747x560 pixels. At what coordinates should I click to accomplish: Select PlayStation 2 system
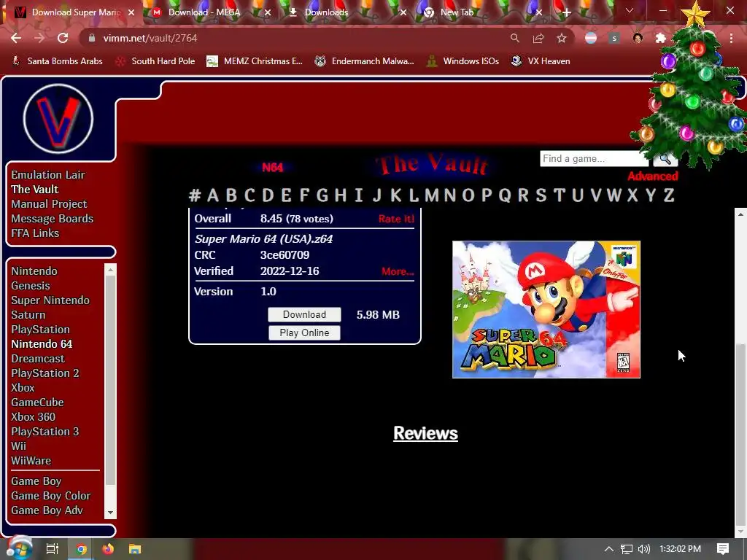(x=45, y=373)
